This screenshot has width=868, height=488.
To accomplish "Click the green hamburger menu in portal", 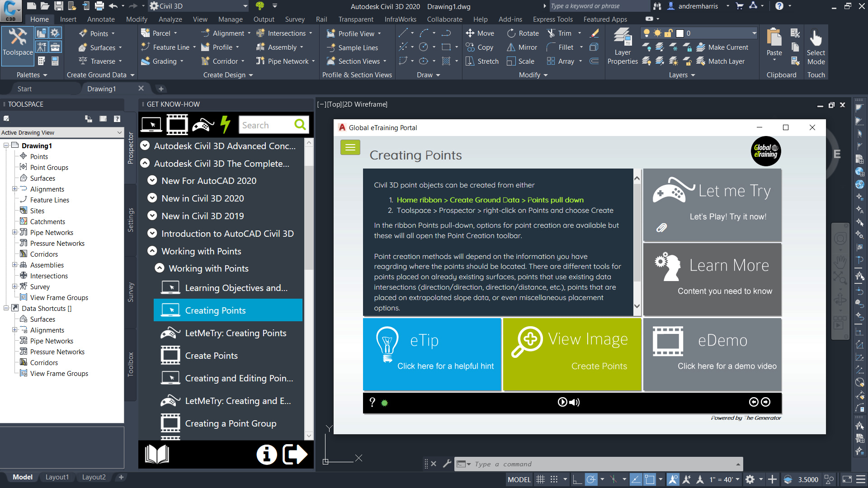I will tap(350, 147).
